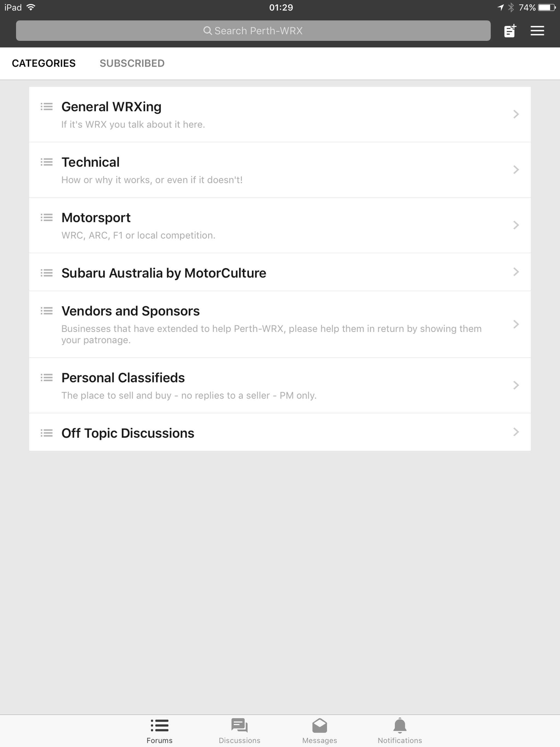Open the General WRXing forum
Viewport: 560px width, 747px height.
tap(280, 115)
